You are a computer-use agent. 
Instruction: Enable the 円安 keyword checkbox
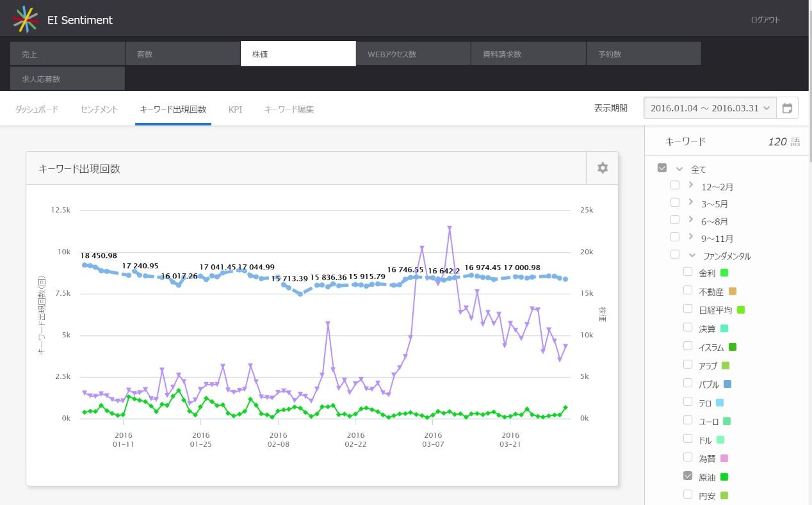pyautogui.click(x=688, y=494)
